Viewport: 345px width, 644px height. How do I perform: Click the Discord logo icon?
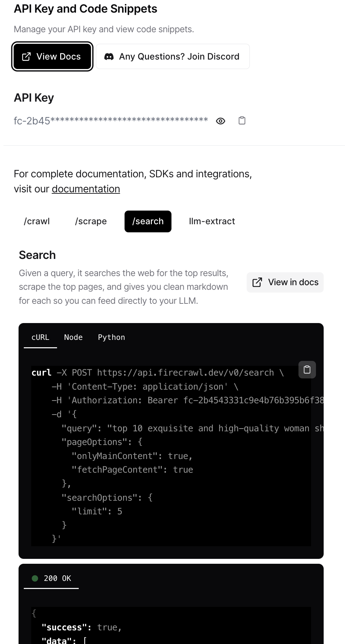click(109, 57)
